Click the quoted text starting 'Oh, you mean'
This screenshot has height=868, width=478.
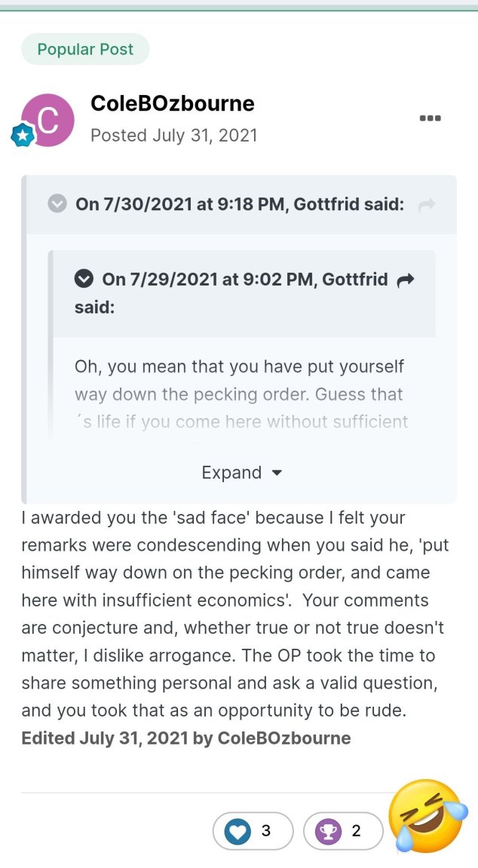click(241, 394)
